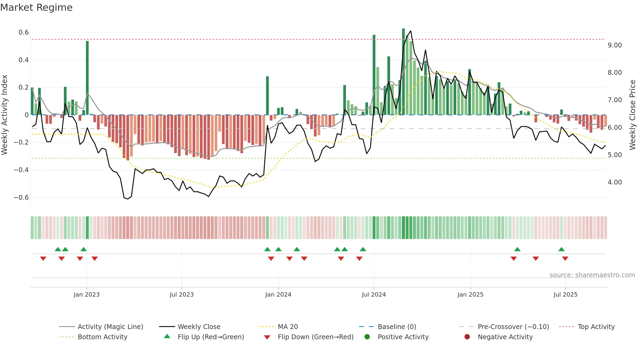This screenshot has height=362, width=644.
Task: Click the 0.6 tick on the left axis
Action: pos(24,32)
